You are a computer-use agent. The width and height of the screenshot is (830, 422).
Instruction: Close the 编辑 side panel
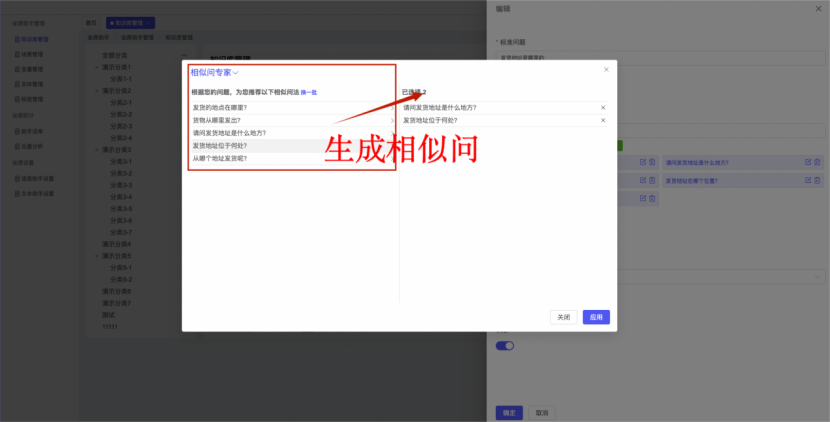[819, 9]
